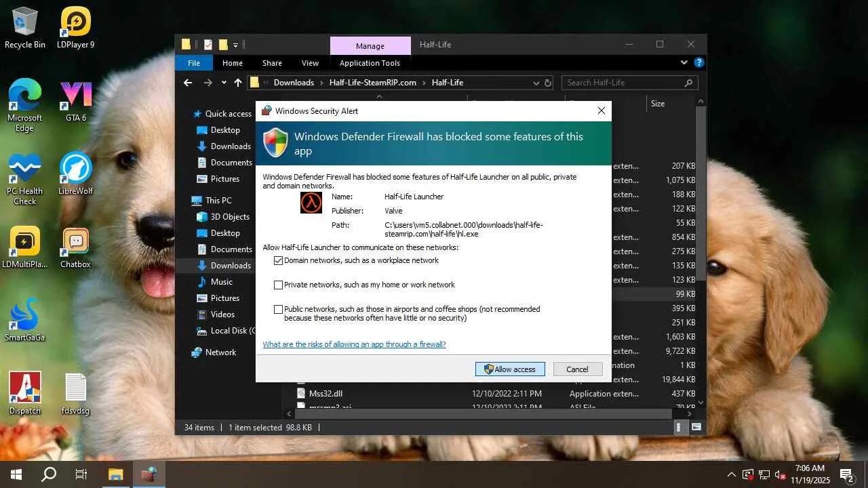Viewport: 868px width, 488px height.
Task: Click the firewall alert taskbar icon
Action: pos(149,474)
